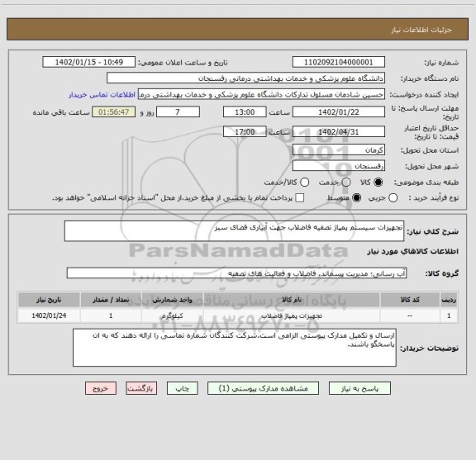Select the کالا radio button
This screenshot has height=460, width=476.
pyautogui.click(x=378, y=183)
